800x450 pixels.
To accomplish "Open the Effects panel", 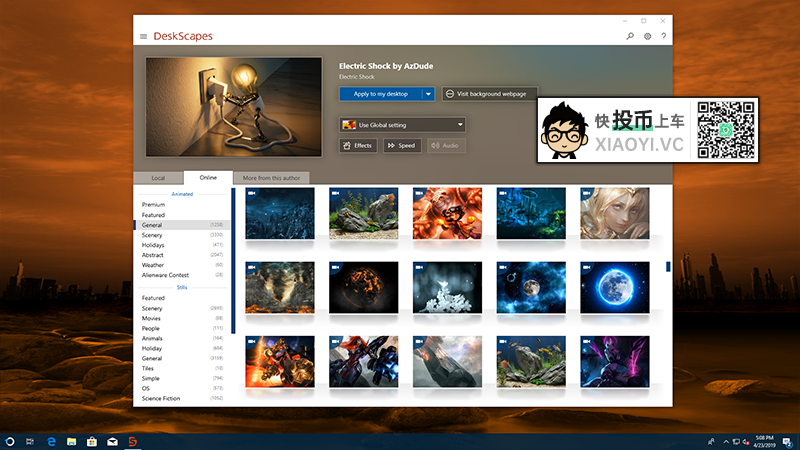I will click(358, 146).
